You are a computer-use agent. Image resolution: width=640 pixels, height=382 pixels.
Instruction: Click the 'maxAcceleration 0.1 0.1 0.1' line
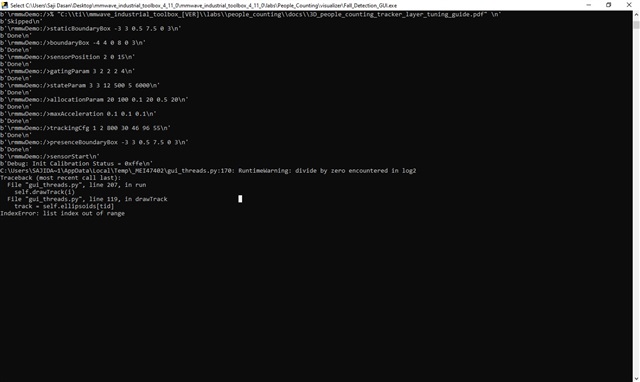78,114
